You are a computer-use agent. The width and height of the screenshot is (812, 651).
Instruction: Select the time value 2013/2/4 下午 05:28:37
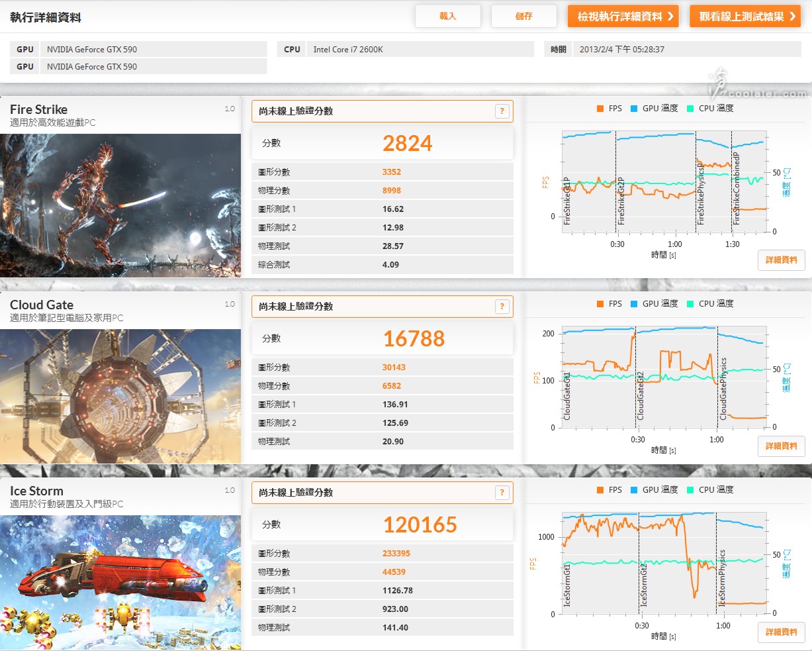point(622,50)
